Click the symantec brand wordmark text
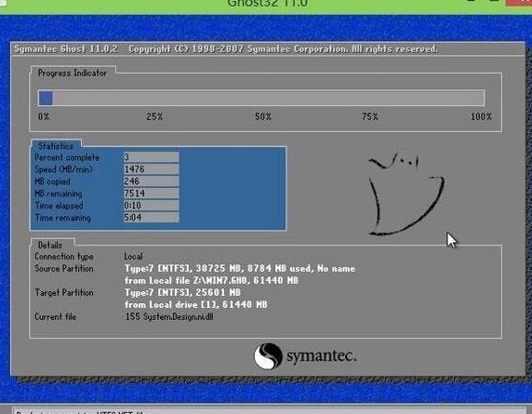This screenshot has height=414, width=532. pos(322,356)
